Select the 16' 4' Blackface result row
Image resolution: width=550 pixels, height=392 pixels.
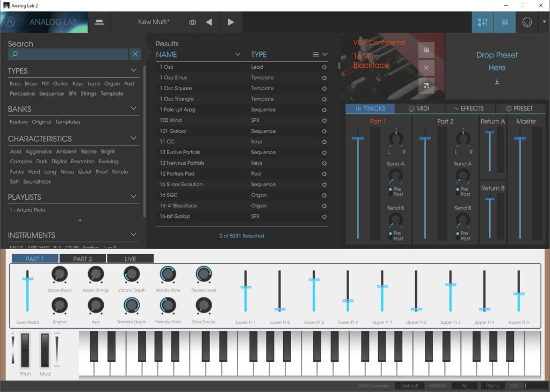point(242,206)
